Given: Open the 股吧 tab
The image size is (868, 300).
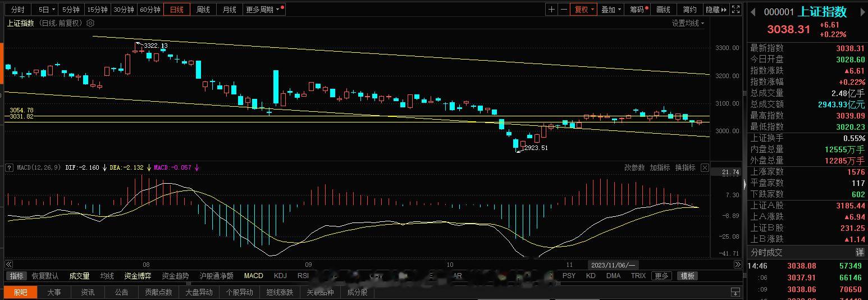Looking at the screenshot, I should click(x=21, y=292).
